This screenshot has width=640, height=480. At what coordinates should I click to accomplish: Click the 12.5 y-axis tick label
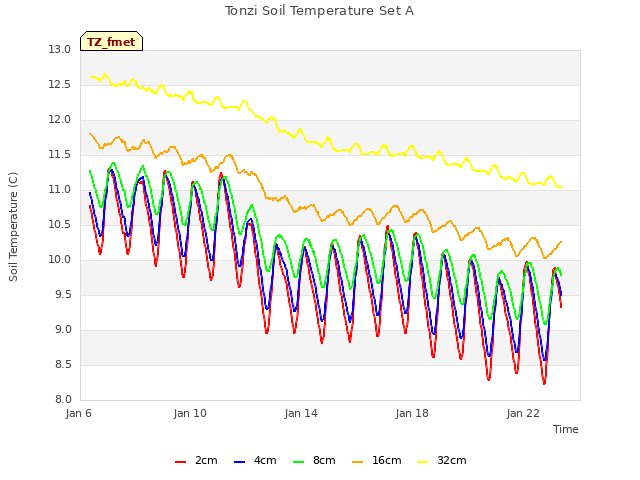tap(60, 84)
